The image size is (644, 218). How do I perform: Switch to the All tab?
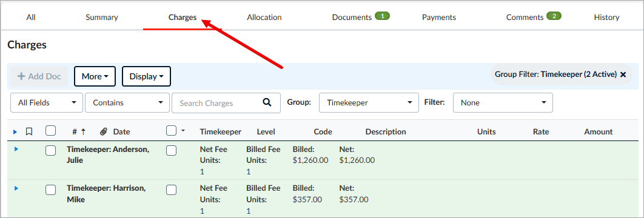(x=31, y=17)
